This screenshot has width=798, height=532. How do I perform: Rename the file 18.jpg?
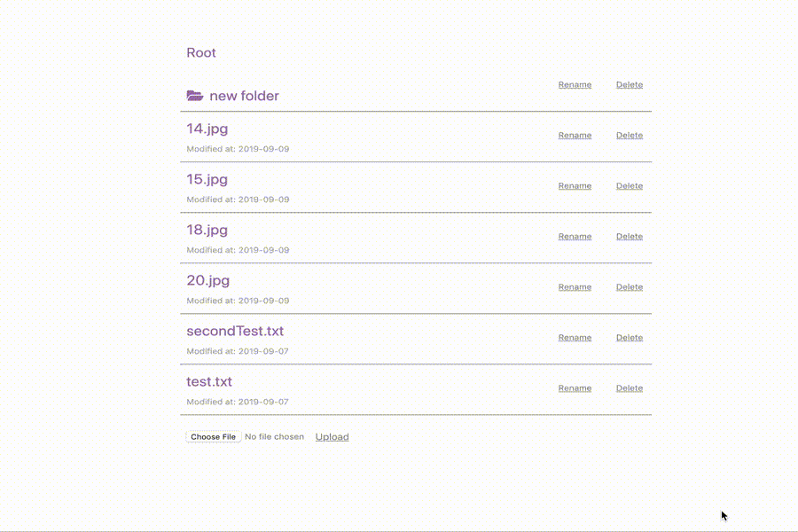[575, 237]
